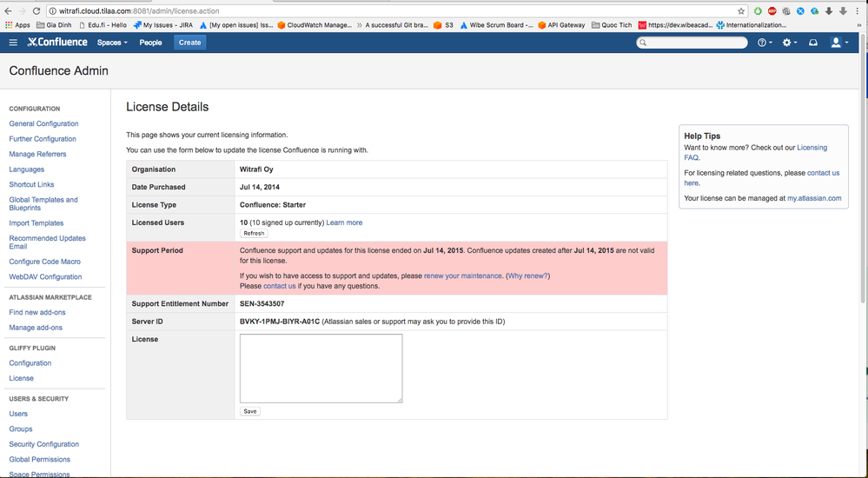Open Gliffy Plugin License
Screen dimensions: 868x478
(x=21, y=378)
